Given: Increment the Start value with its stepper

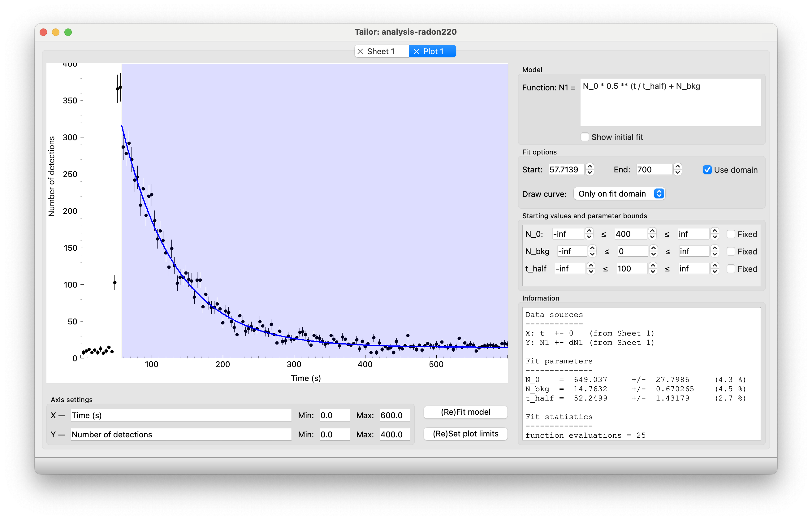Looking at the screenshot, I should (589, 167).
